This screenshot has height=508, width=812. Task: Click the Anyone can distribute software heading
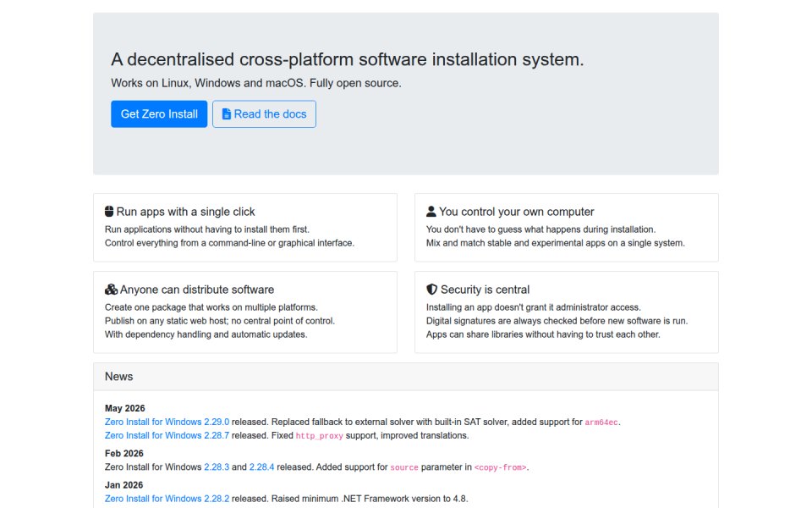point(197,290)
